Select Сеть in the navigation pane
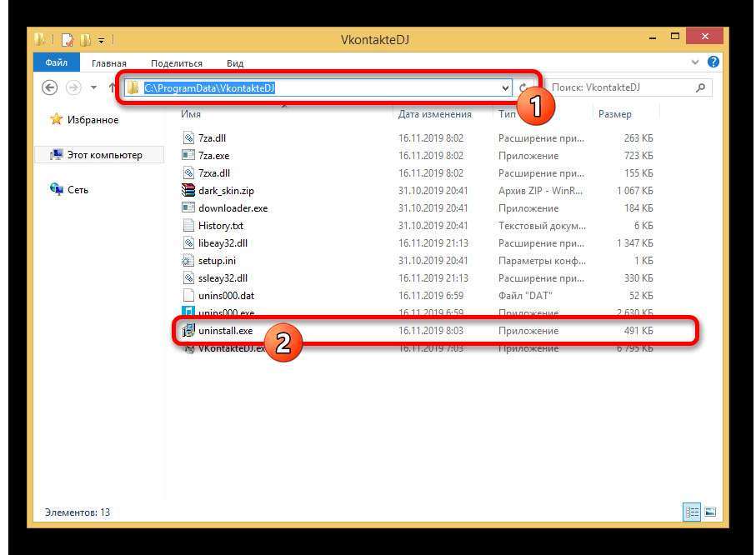The image size is (756, 555). point(78,190)
